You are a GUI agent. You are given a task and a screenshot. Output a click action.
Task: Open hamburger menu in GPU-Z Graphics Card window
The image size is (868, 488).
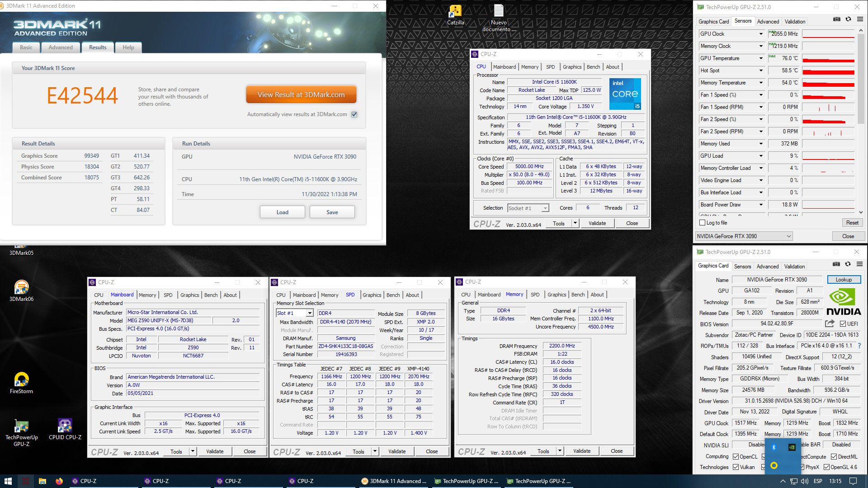coord(859,264)
